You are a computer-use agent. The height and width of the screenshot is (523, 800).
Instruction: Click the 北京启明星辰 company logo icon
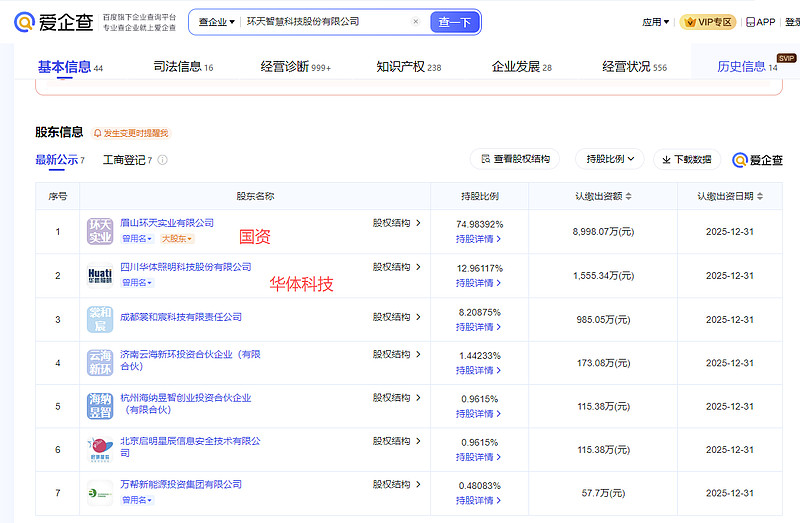pos(100,450)
